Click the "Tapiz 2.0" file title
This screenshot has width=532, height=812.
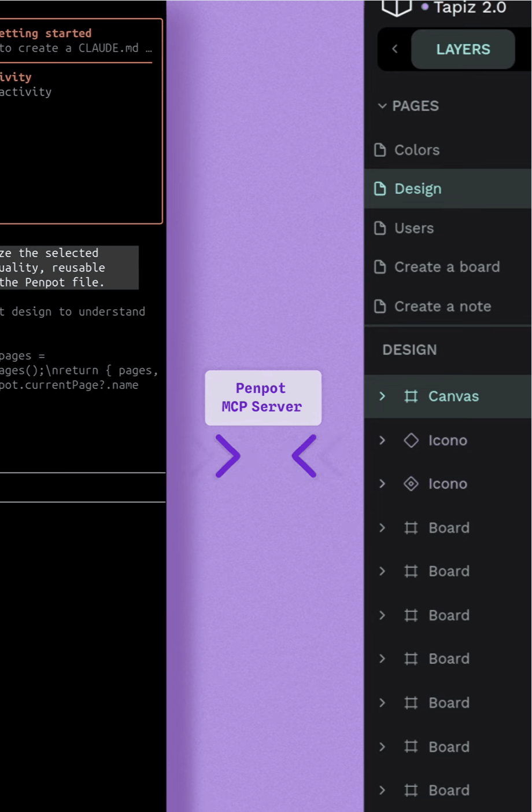470,8
